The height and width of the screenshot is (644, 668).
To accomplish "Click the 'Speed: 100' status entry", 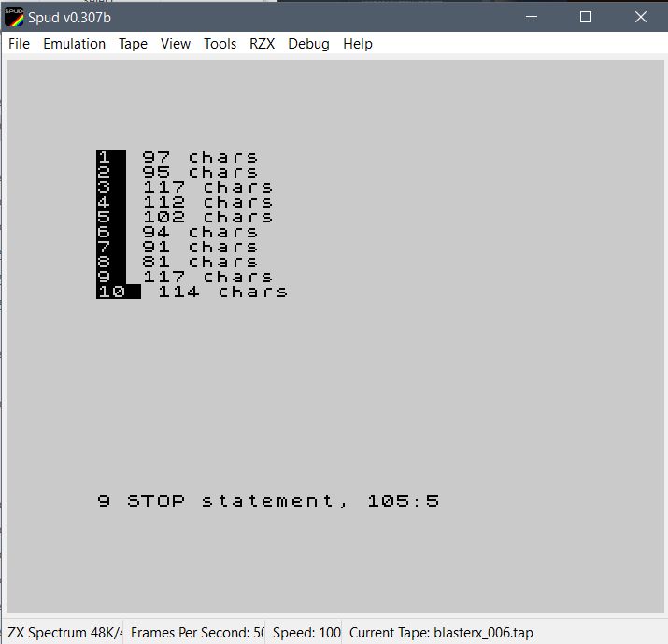I will [x=306, y=633].
